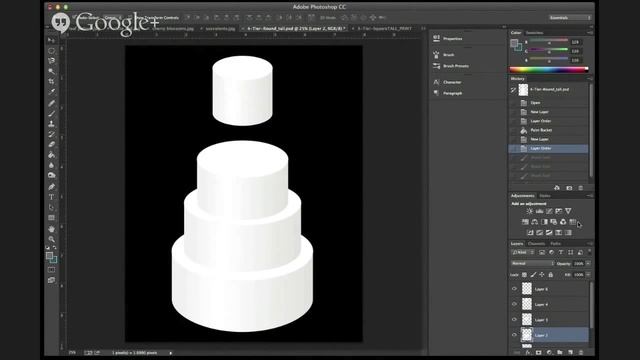Add a Black & White adjustment
Screen dimensions: 640x360
click(544, 222)
